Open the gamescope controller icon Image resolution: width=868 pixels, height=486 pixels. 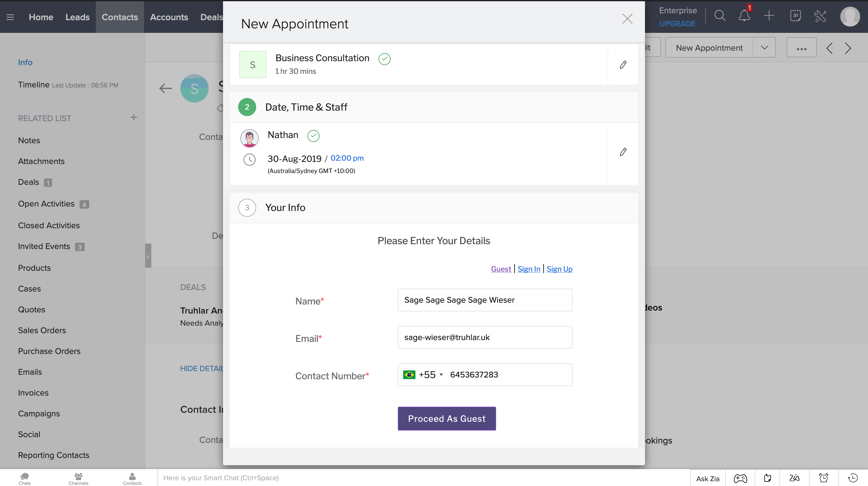pos(740,478)
